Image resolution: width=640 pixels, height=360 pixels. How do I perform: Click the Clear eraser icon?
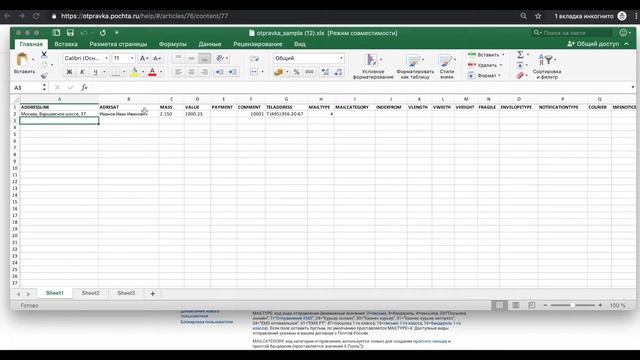click(520, 76)
